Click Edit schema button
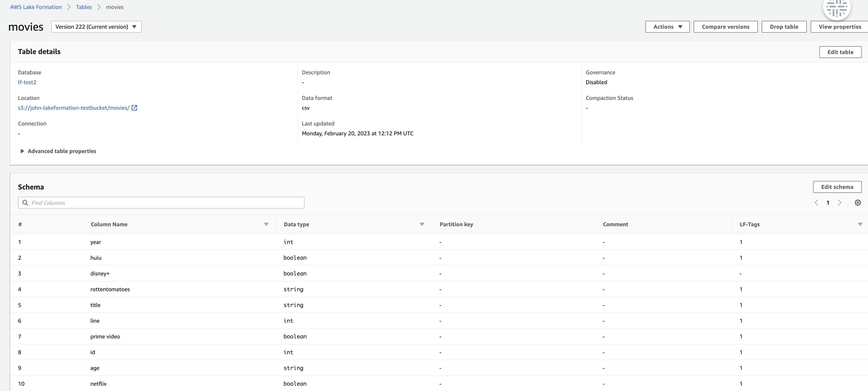 coord(837,187)
